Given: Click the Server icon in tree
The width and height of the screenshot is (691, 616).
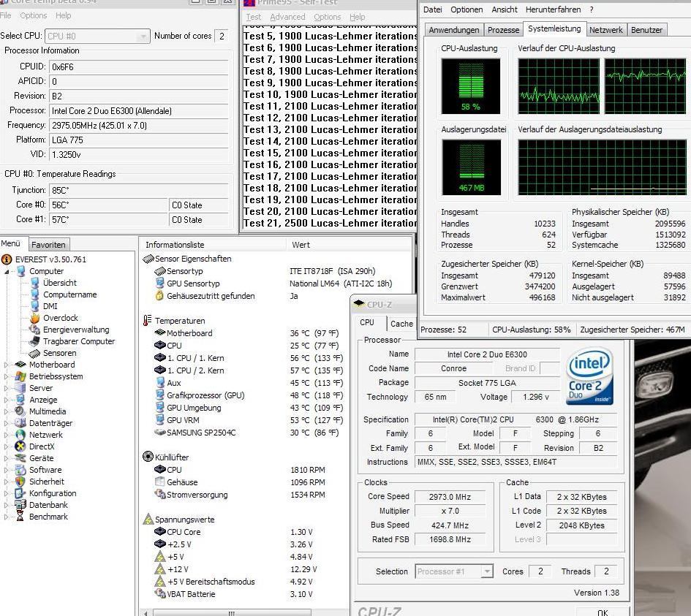Looking at the screenshot, I should [20, 388].
